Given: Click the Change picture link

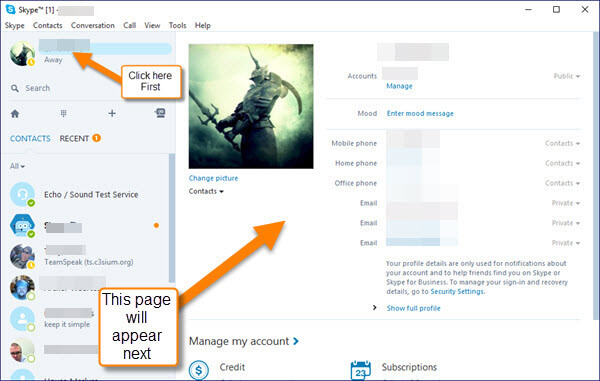Looking at the screenshot, I should click(213, 178).
